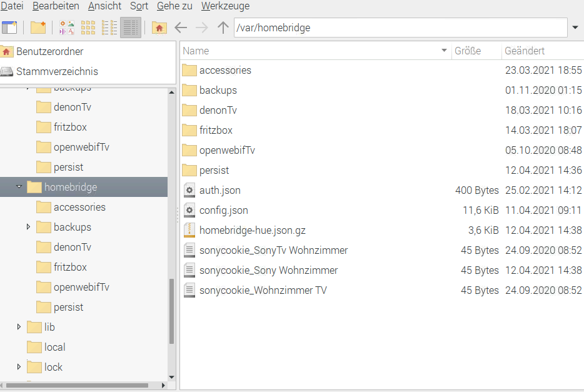Screen dimensions: 584x392
Task: Open the config.json file
Action: click(x=223, y=210)
